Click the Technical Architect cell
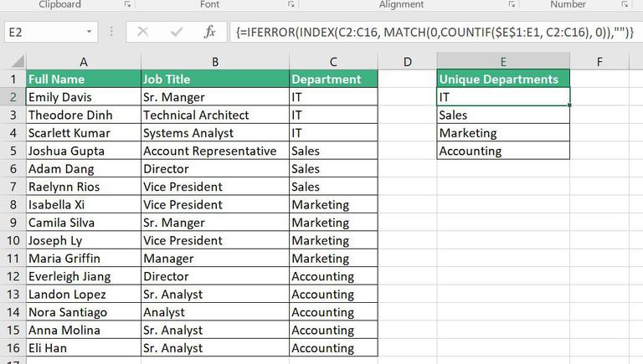This screenshot has width=643, height=364. 215,115
